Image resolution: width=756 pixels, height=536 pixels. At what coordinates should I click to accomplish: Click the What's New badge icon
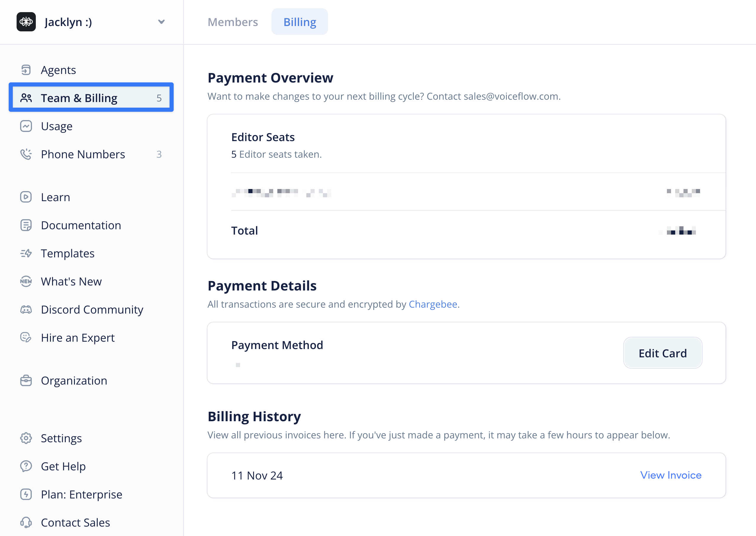point(26,281)
